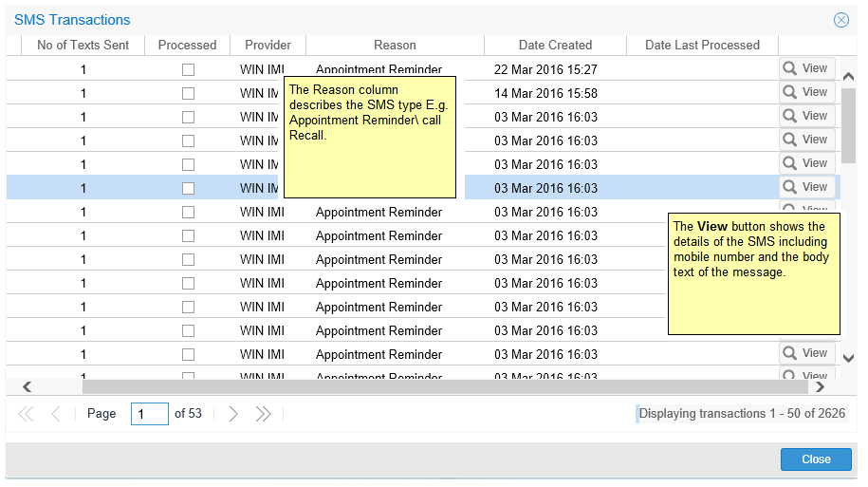Sort by No of Texts Sent header
The height and width of the screenshot is (487, 868).
pyautogui.click(x=83, y=45)
